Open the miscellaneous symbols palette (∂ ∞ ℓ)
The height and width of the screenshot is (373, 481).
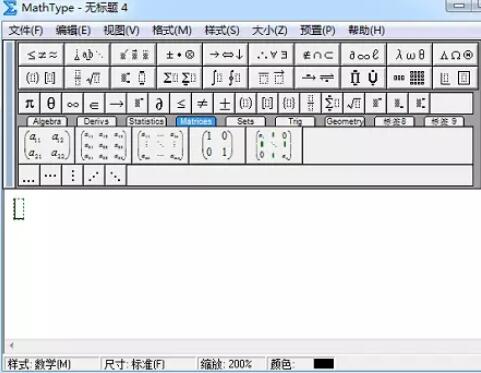[364, 55]
